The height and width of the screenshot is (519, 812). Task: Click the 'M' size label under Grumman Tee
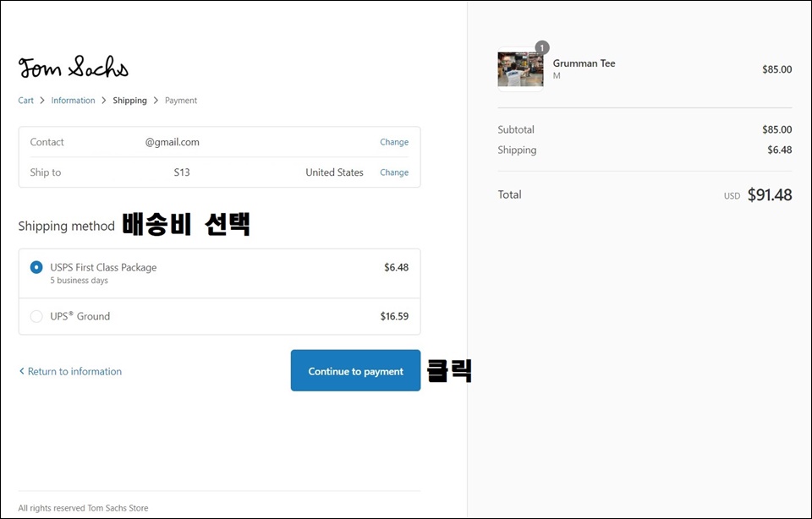pos(557,76)
